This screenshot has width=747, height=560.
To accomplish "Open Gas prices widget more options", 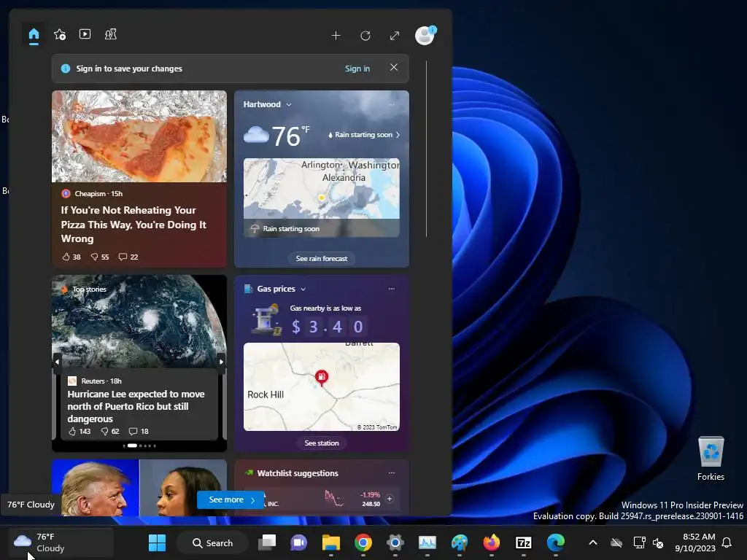I will pos(392,289).
